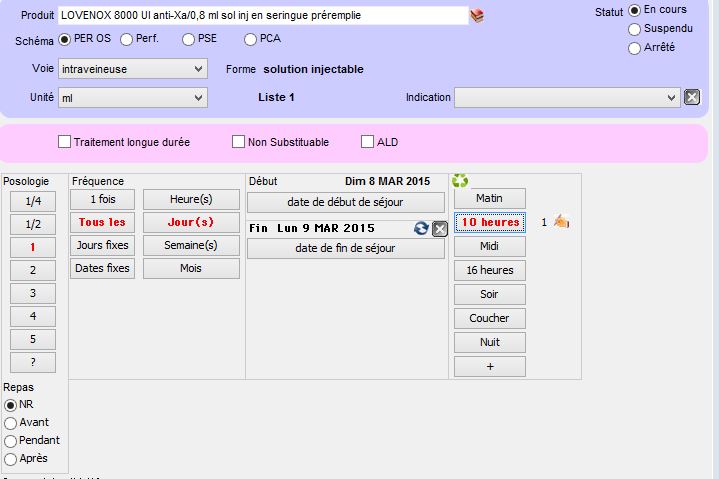719x479 pixels.
Task: Click the Dim 8 MAR 2015 start date
Action: click(387, 181)
